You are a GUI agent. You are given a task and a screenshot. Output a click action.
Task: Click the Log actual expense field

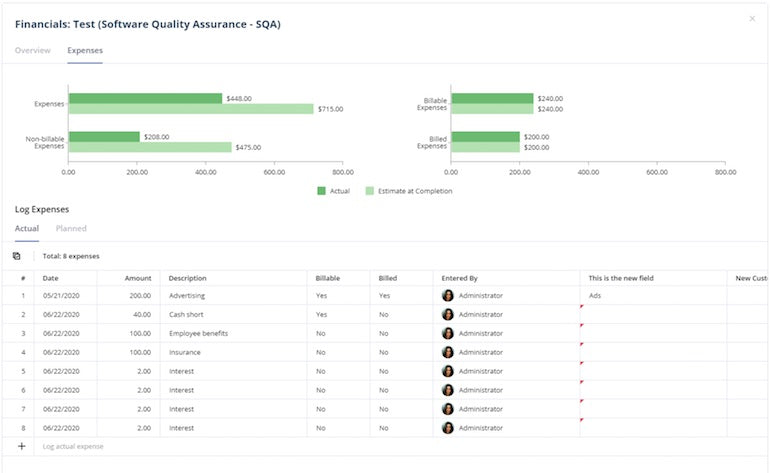(x=73, y=446)
